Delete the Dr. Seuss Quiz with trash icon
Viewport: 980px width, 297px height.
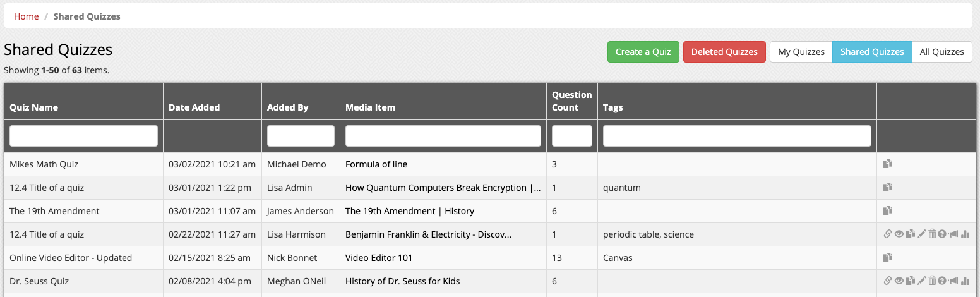(x=932, y=281)
